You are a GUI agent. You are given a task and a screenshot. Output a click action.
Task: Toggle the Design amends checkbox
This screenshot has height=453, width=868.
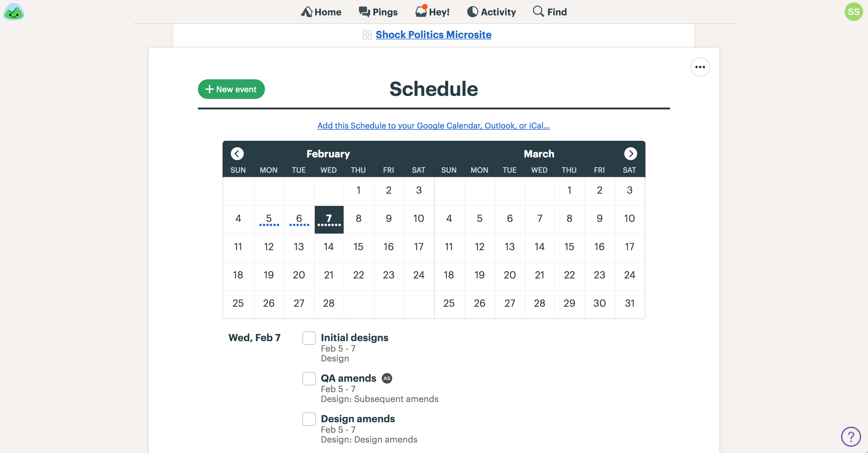pyautogui.click(x=309, y=419)
